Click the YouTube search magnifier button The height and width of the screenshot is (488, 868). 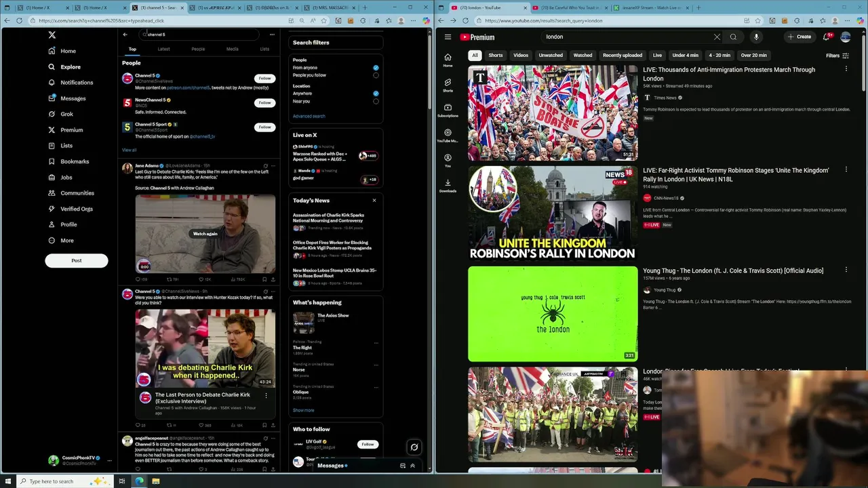click(x=733, y=37)
